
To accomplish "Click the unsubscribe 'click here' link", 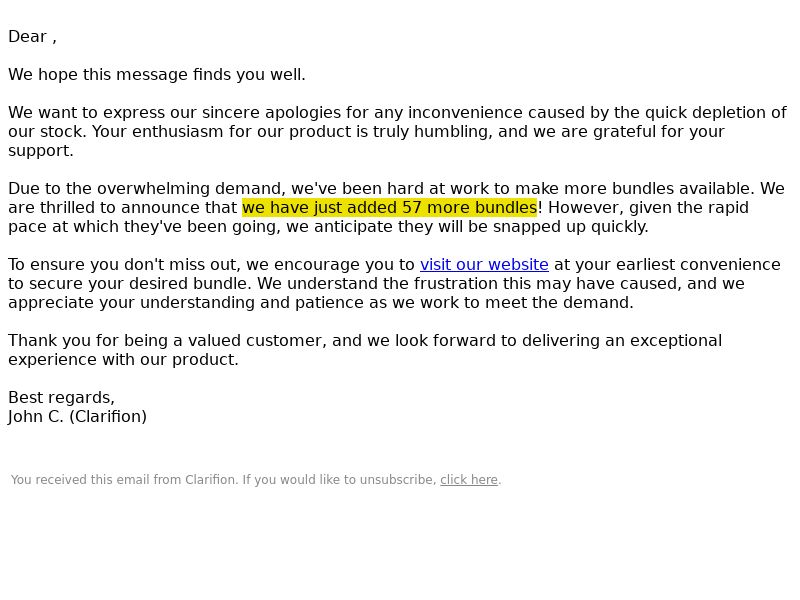I will [x=469, y=480].
